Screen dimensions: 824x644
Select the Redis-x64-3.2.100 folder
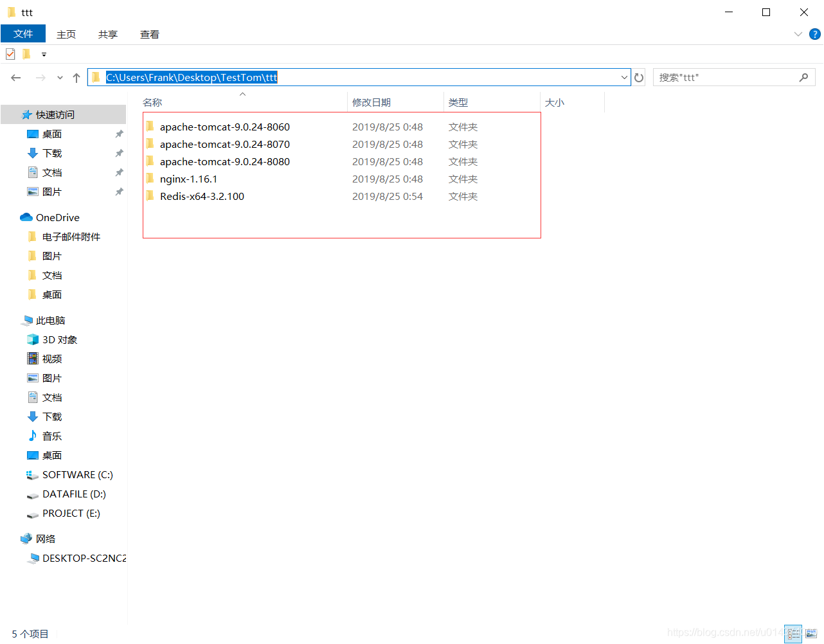tap(202, 196)
